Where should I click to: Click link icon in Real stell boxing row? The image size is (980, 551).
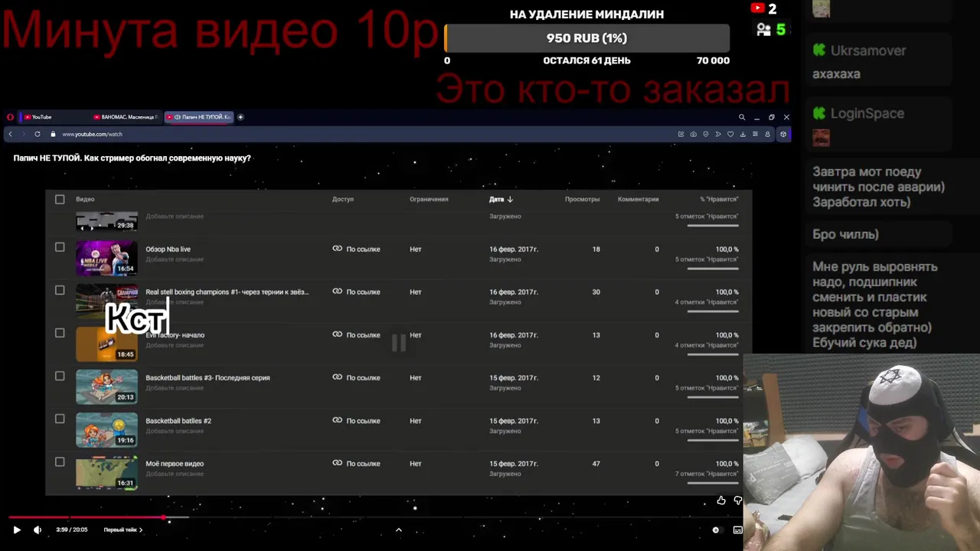(x=337, y=292)
